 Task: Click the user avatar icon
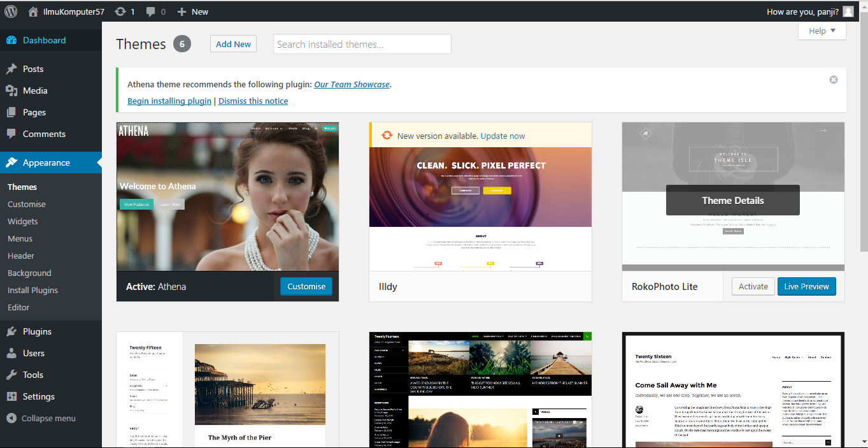tap(848, 11)
